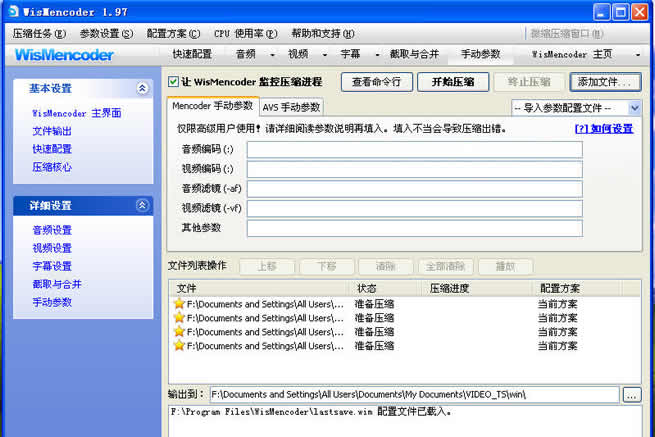
Task: Click the WisMencoder logo banner
Action: click(64, 55)
